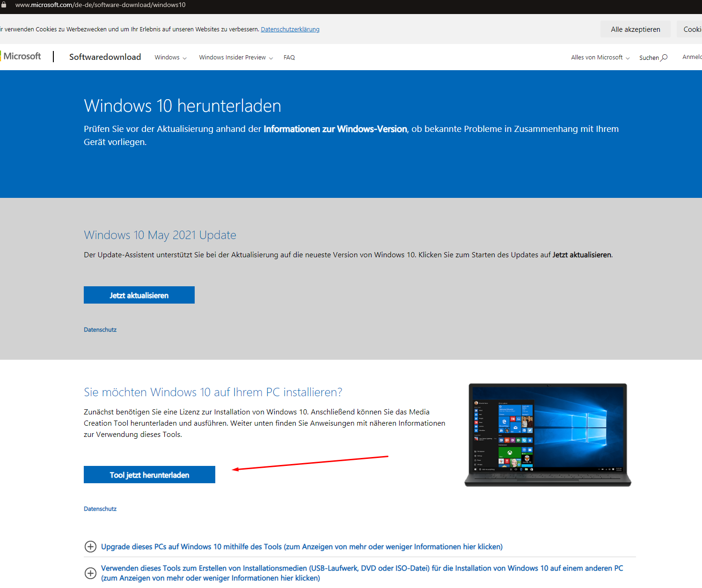Expand Verwenden dieses Tools zum Erstellen section
Viewport: 702px width, 588px height.
(362, 573)
